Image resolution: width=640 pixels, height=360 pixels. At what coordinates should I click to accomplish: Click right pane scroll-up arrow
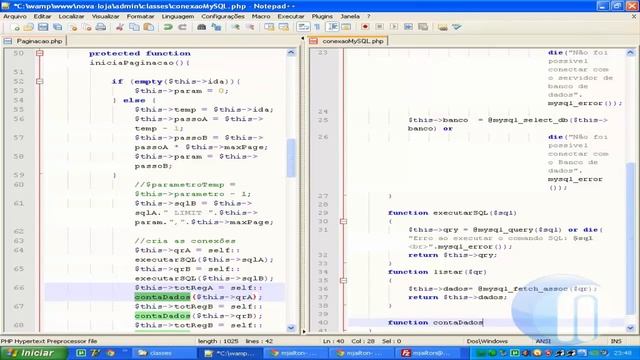pos(630,53)
